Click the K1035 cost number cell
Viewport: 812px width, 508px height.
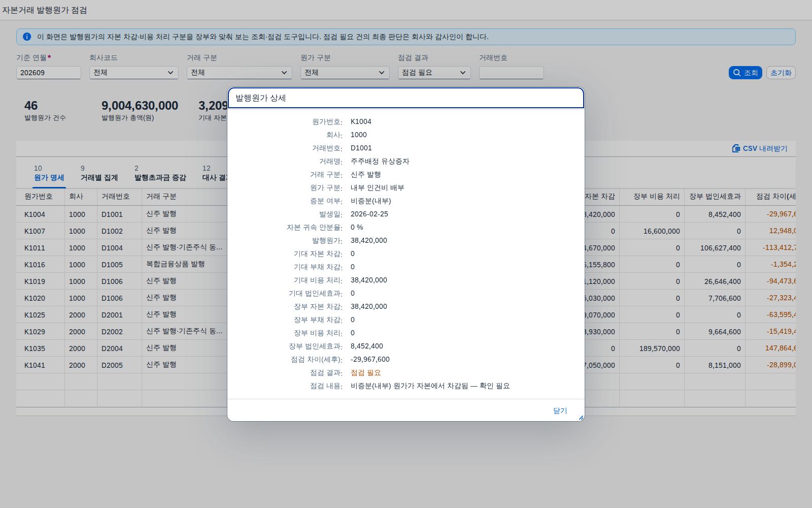tap(41, 348)
